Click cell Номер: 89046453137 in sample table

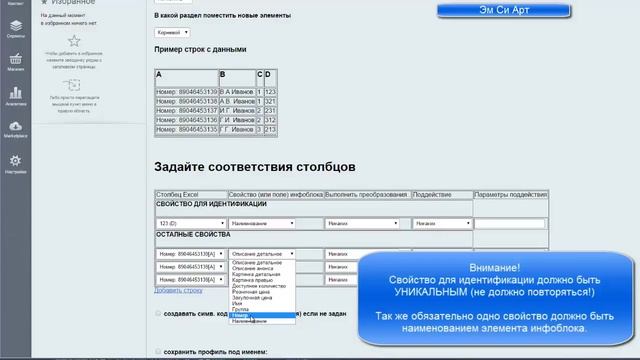[187, 111]
